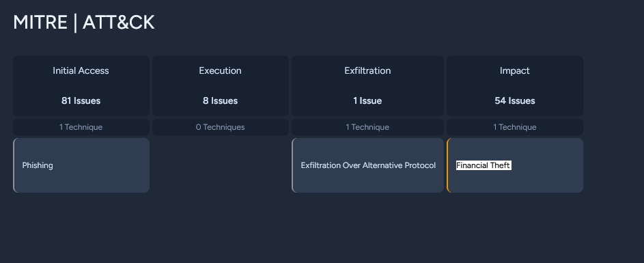
Task: Select Exfiltration Over Alternative Protocol technique
Action: pyautogui.click(x=367, y=165)
